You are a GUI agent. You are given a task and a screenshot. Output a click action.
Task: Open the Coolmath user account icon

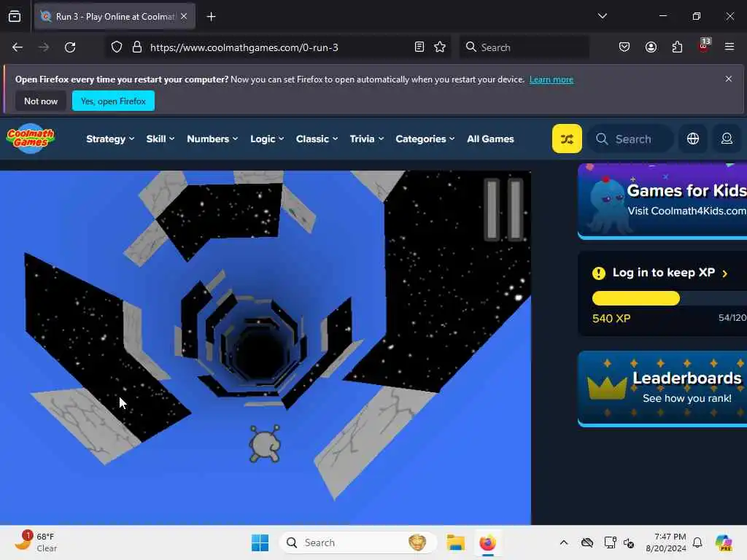[727, 139]
